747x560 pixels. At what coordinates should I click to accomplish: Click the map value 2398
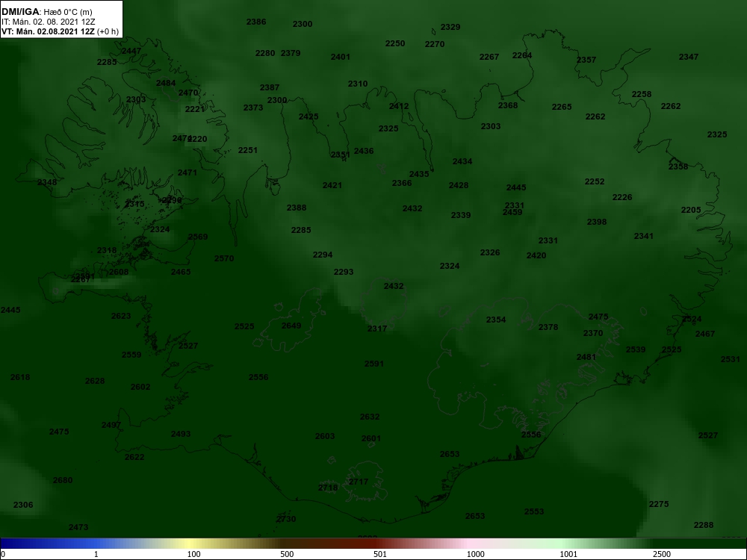click(597, 222)
